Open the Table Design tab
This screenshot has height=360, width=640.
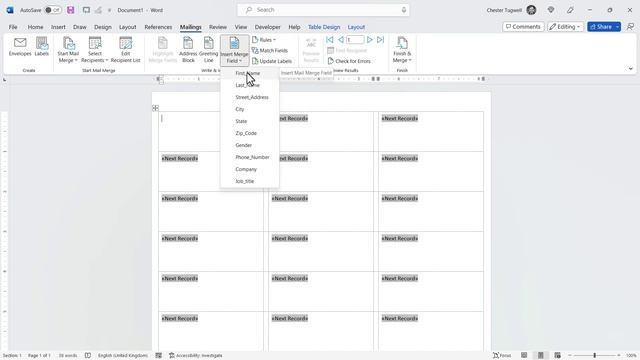click(x=324, y=27)
